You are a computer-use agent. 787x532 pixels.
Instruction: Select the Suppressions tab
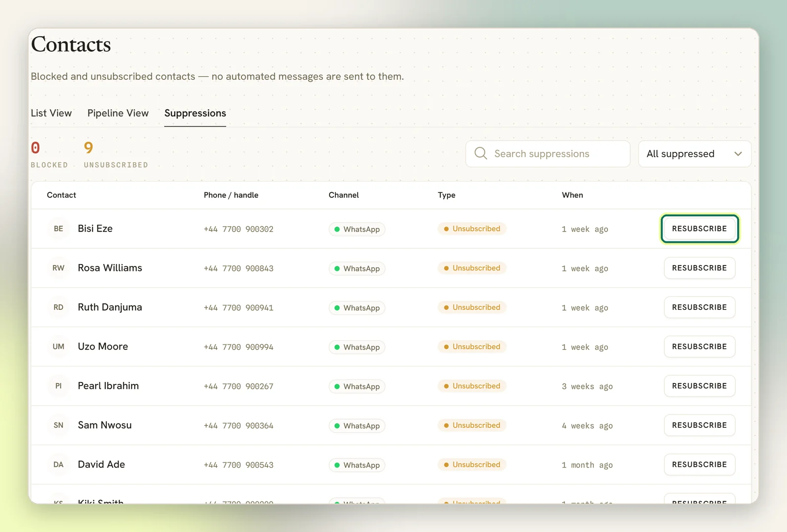[x=195, y=113]
